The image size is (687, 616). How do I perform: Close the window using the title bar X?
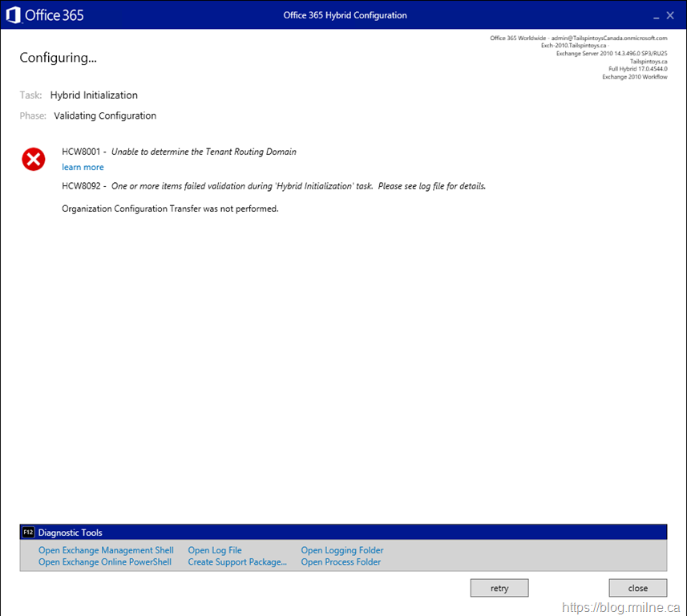tap(670, 15)
